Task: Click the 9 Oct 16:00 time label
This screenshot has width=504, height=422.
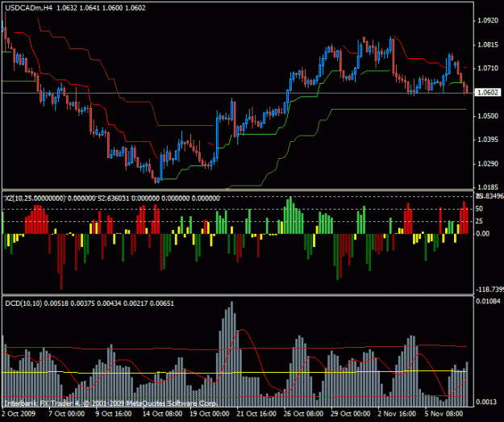Action: [114, 414]
